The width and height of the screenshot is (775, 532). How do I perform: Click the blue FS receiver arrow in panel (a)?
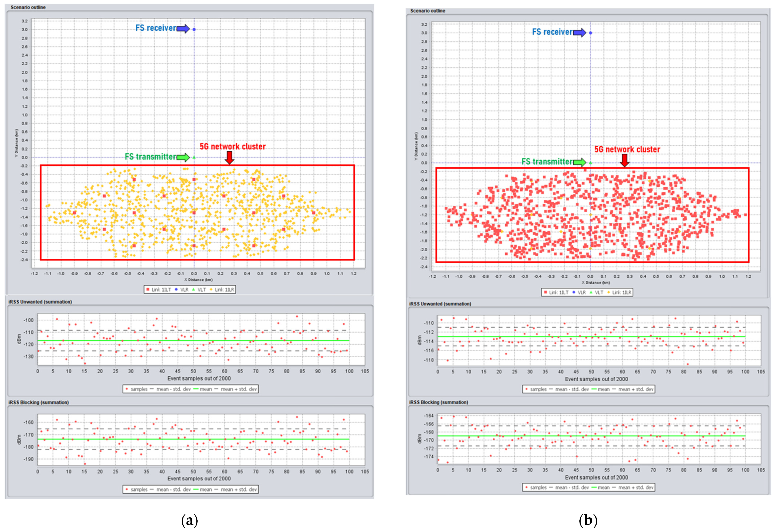pyautogui.click(x=183, y=29)
